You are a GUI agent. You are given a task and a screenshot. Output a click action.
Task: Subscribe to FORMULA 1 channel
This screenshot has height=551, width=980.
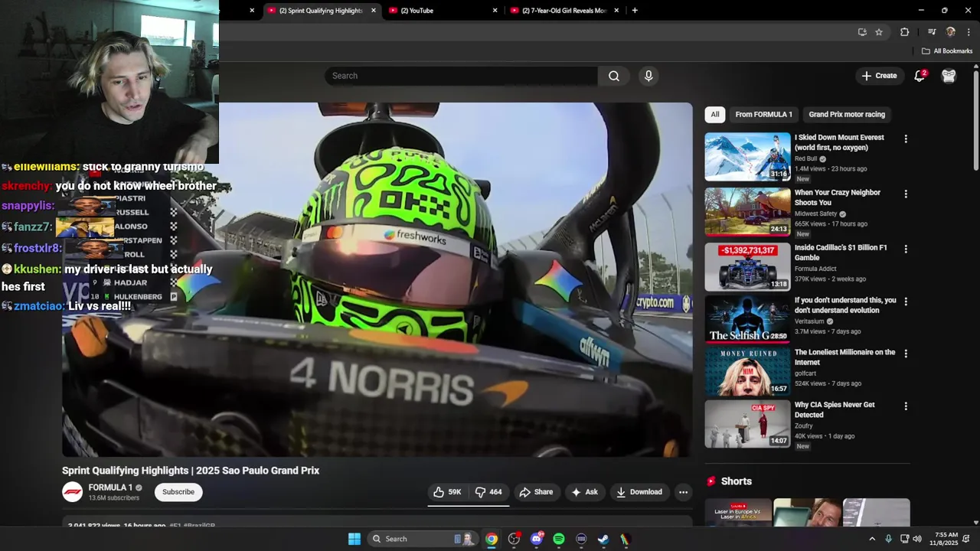pyautogui.click(x=178, y=492)
